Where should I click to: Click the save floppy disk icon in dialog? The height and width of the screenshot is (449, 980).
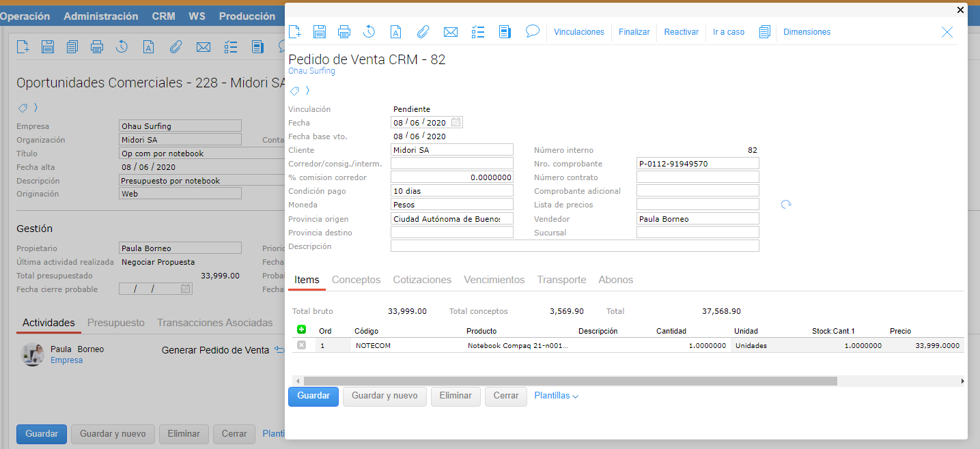point(320,31)
